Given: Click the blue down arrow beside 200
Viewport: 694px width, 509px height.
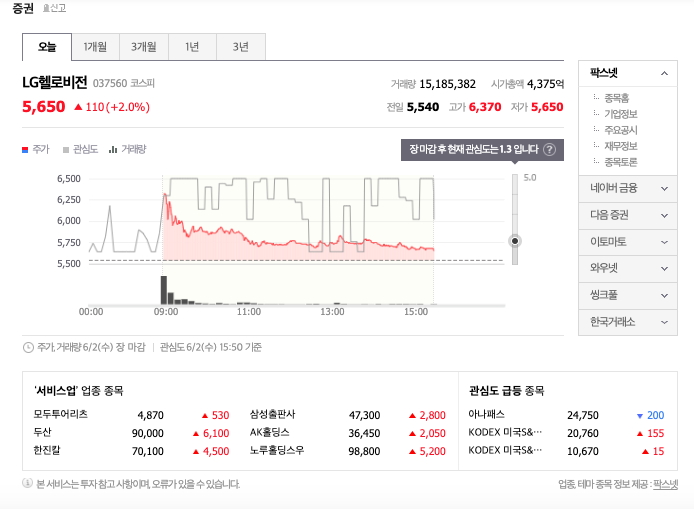Looking at the screenshot, I should coord(640,416).
